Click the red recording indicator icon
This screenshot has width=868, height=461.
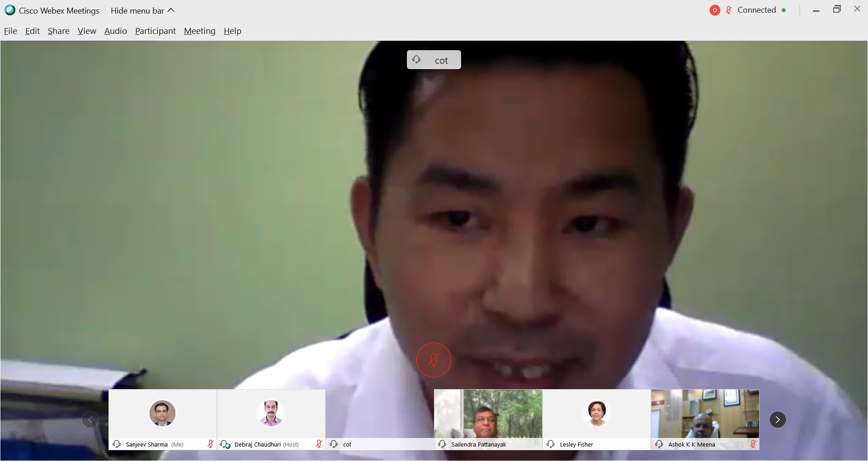pyautogui.click(x=715, y=10)
